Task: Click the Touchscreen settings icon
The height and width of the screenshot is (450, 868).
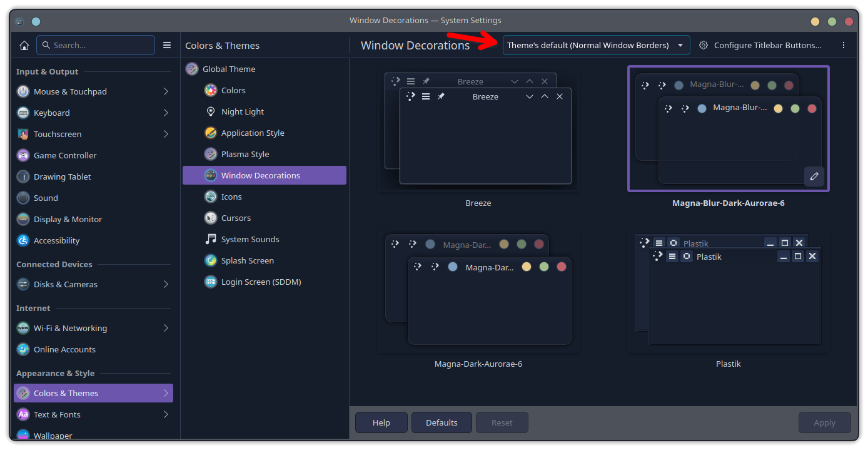Action: coord(23,134)
